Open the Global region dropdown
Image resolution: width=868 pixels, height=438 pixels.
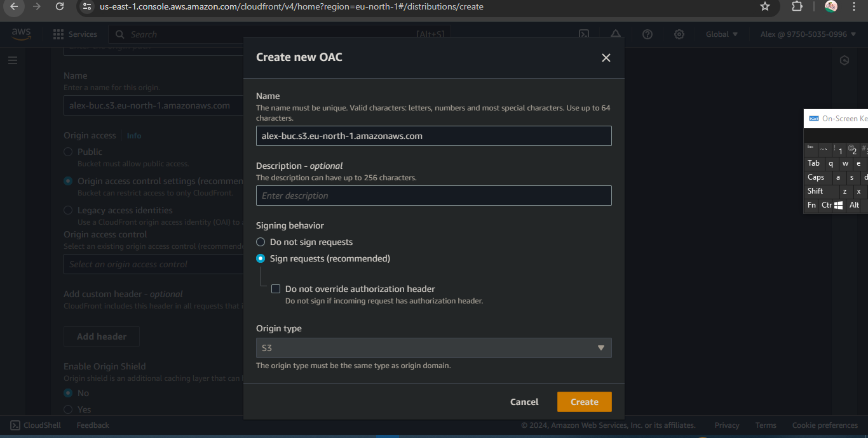(722, 34)
